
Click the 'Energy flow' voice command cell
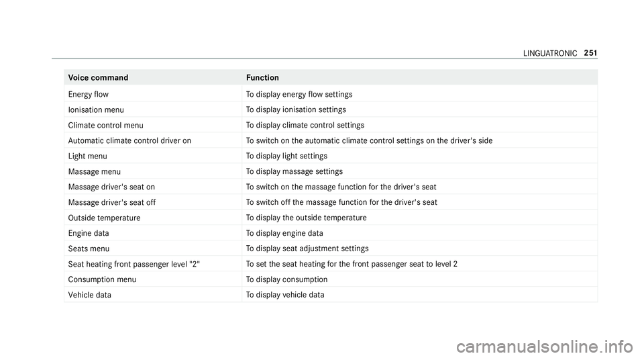click(x=89, y=94)
